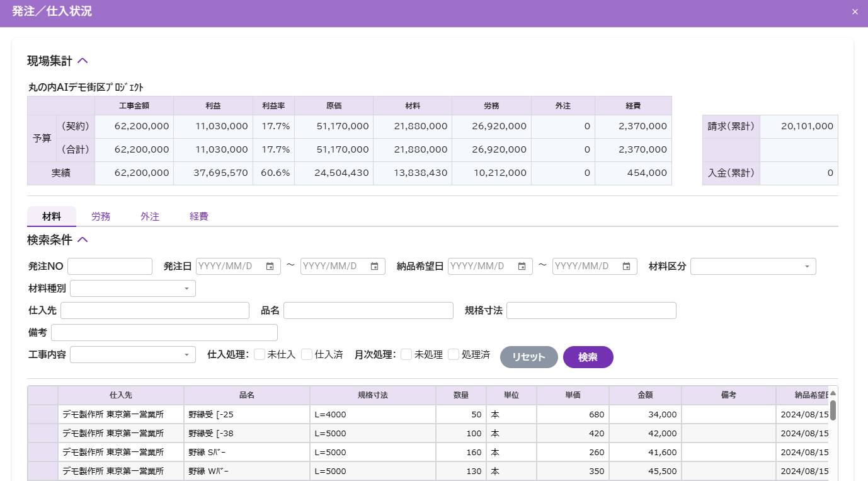Click the 45,500 amount cell

point(646,472)
